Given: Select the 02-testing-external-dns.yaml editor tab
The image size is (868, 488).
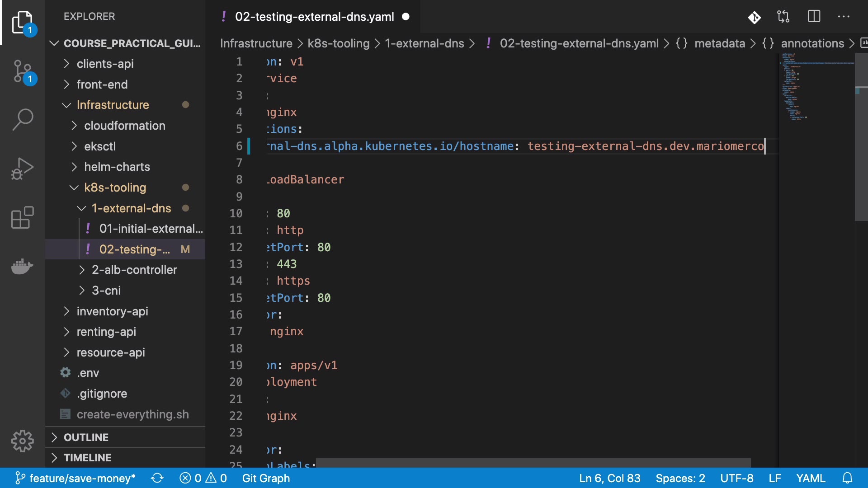Looking at the screenshot, I should point(314,17).
